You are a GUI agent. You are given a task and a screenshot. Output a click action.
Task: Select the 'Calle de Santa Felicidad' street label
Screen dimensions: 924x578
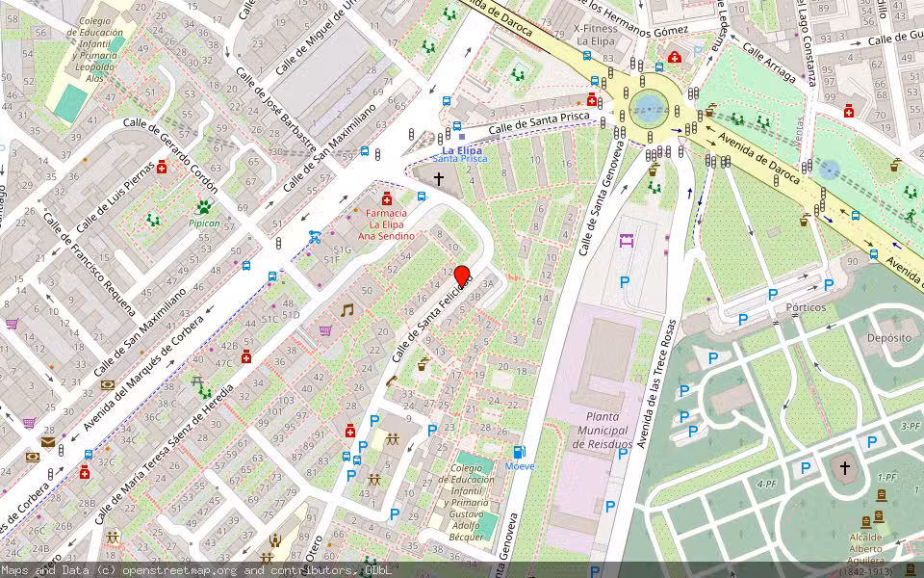pos(432,319)
